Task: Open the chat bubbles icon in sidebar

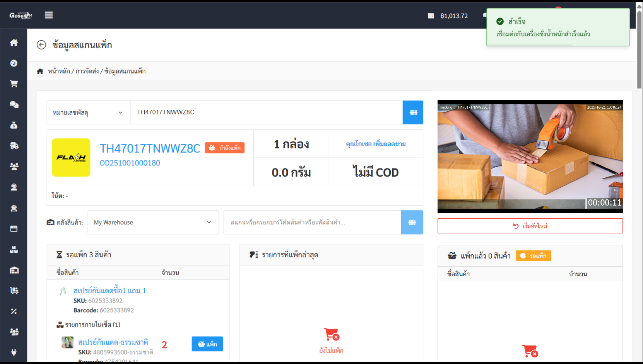Action: coord(14,104)
